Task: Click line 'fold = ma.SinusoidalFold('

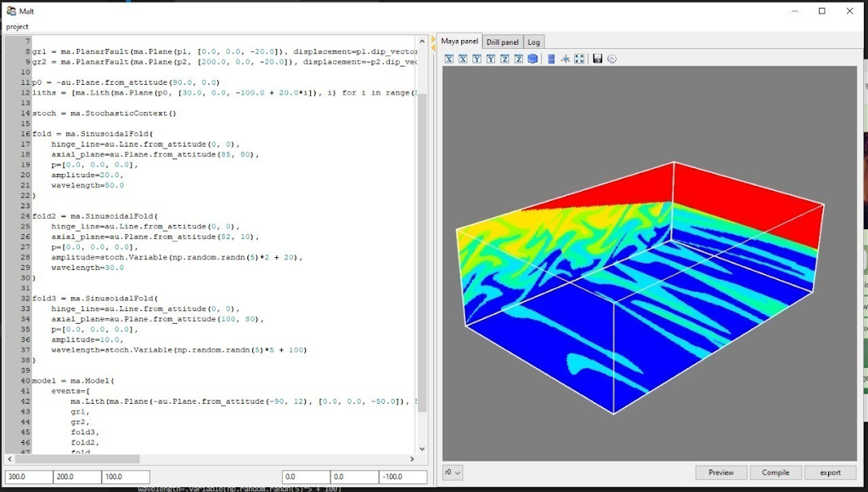Action: pyautogui.click(x=92, y=134)
